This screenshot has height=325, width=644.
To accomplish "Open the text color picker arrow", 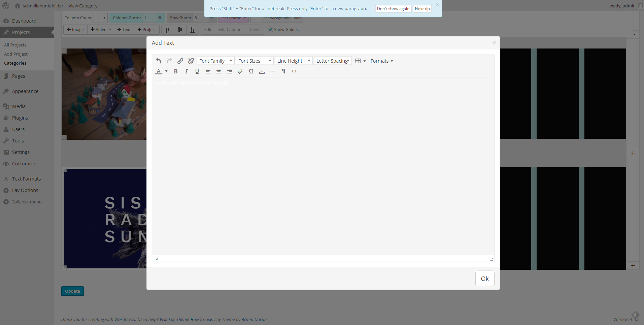I will pos(166,71).
